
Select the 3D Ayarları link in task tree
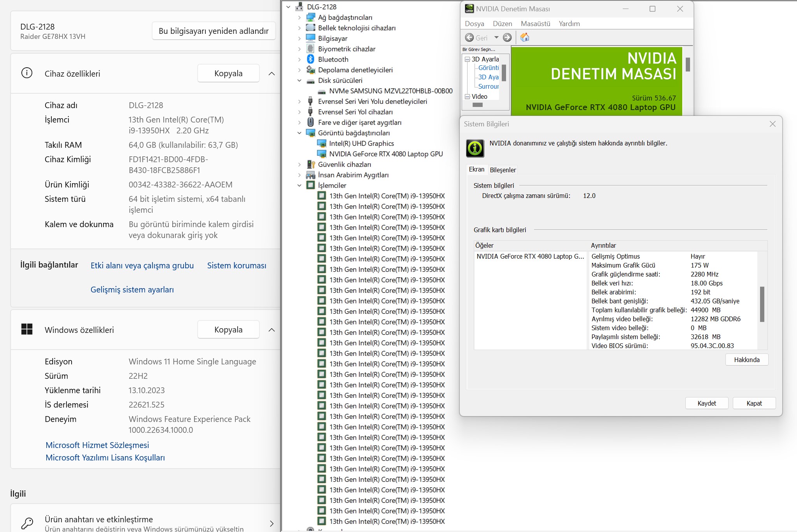[488, 77]
